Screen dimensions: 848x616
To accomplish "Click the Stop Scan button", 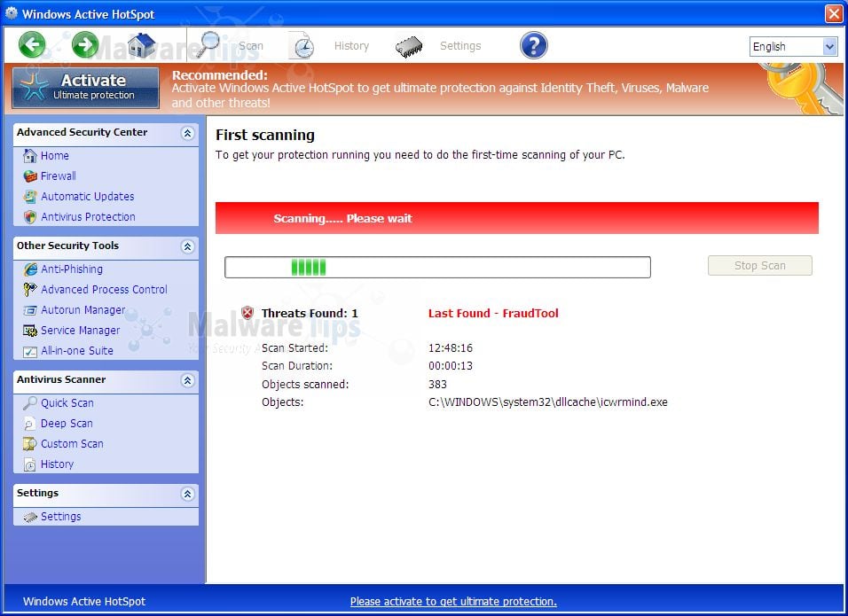I will [x=760, y=265].
